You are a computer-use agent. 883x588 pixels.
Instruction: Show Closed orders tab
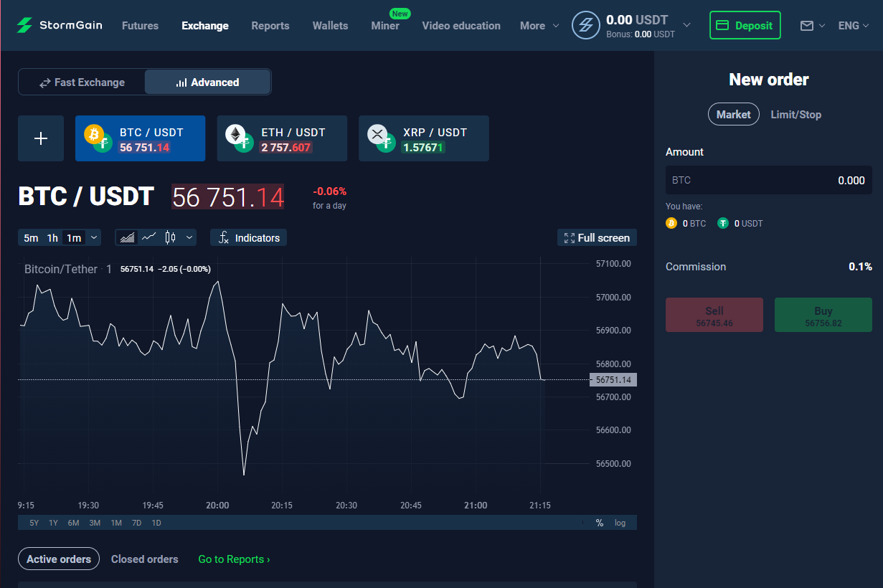coord(144,559)
